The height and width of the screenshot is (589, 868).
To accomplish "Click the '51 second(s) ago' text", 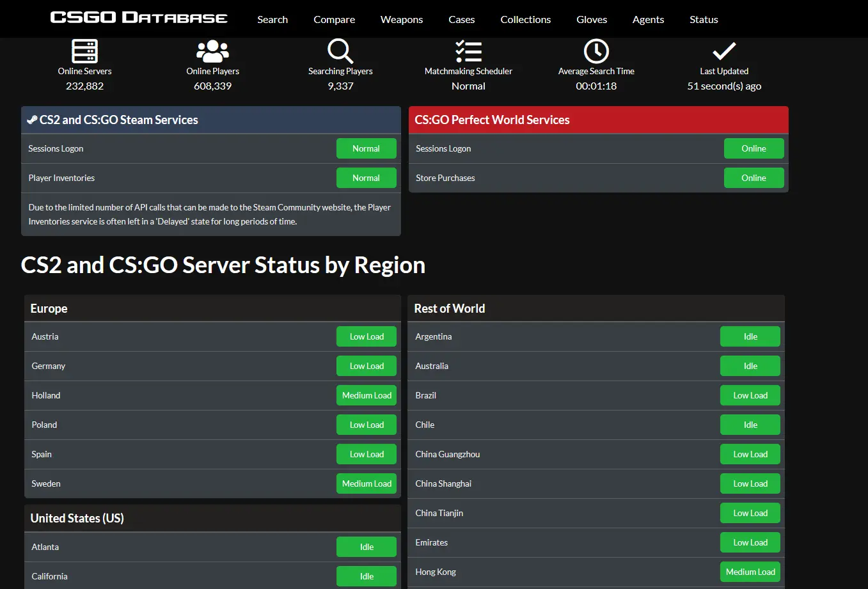I will point(724,86).
